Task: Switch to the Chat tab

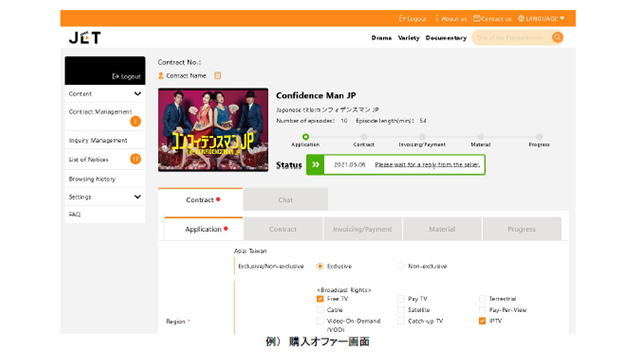Action: [285, 200]
